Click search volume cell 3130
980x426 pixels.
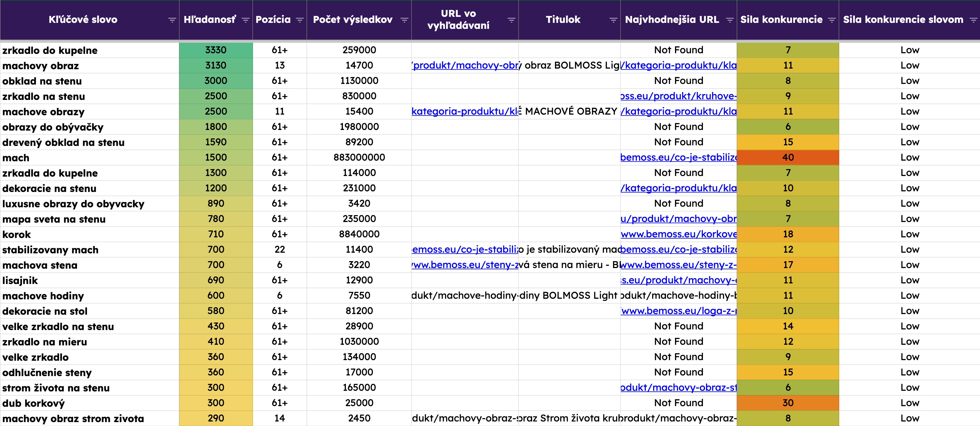click(x=216, y=65)
